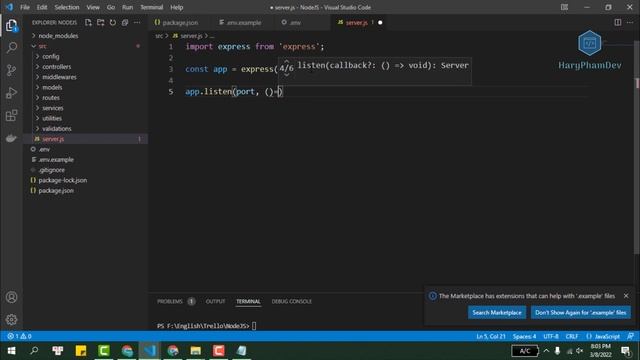Show the Debug Console tab
The height and width of the screenshot is (360, 640).
tap(291, 301)
